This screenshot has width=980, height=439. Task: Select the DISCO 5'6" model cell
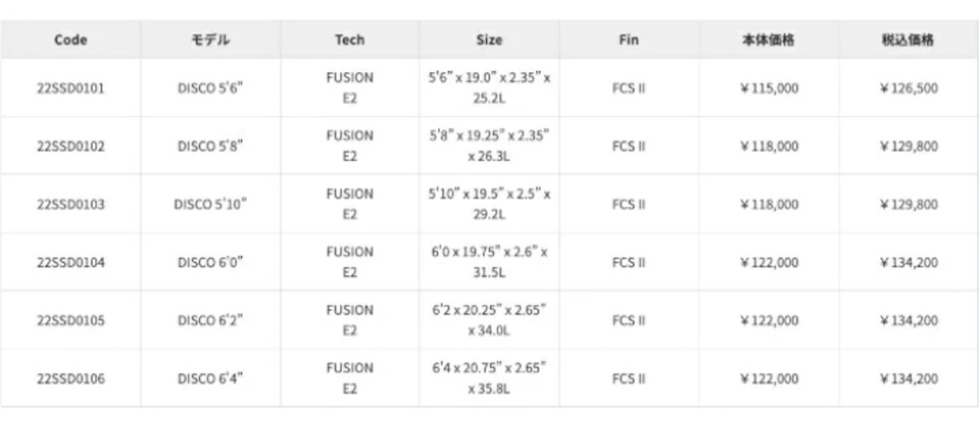pos(211,88)
